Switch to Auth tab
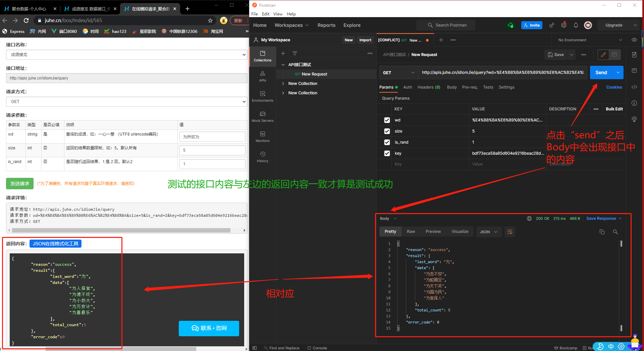 [x=408, y=87]
